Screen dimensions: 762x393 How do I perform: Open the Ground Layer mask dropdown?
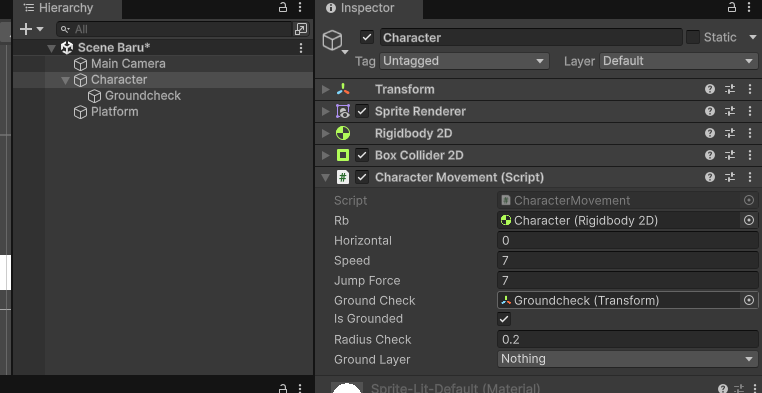coord(627,359)
